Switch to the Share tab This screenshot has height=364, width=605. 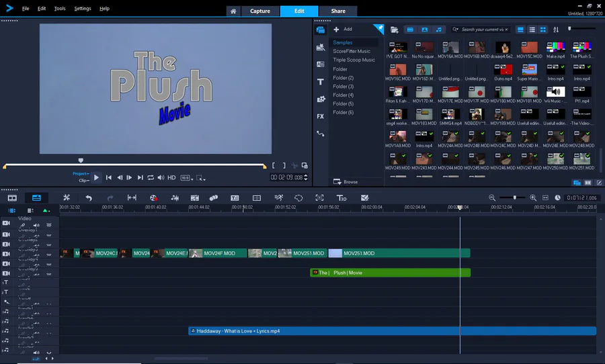coord(338,11)
